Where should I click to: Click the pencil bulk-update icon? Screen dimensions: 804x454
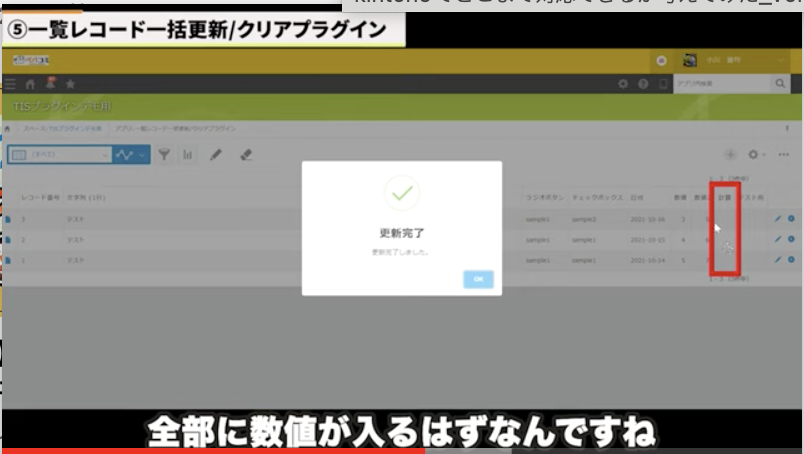(x=216, y=155)
